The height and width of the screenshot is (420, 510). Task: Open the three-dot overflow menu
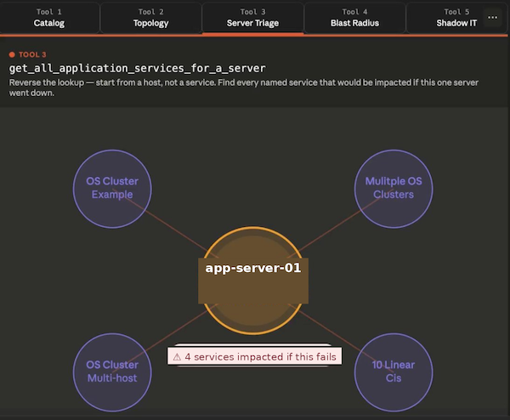tap(492, 17)
